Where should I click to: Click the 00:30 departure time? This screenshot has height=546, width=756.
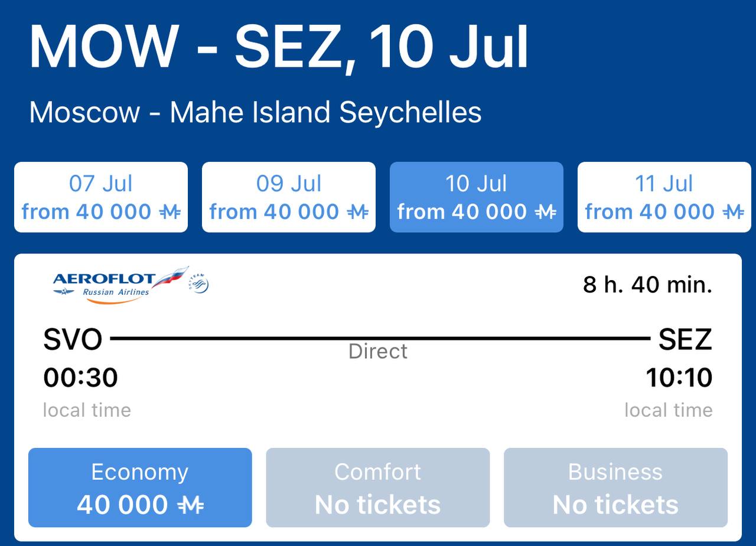(81, 378)
